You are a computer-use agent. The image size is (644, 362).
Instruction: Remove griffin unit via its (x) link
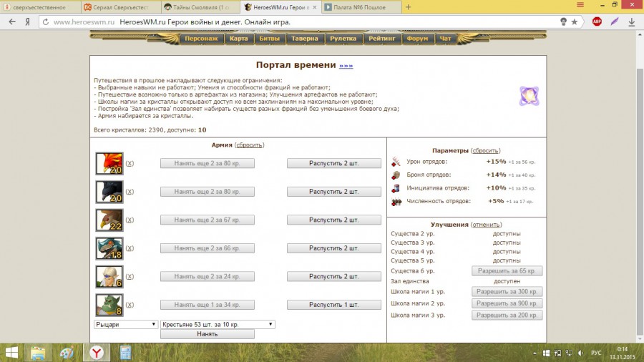[130, 220]
